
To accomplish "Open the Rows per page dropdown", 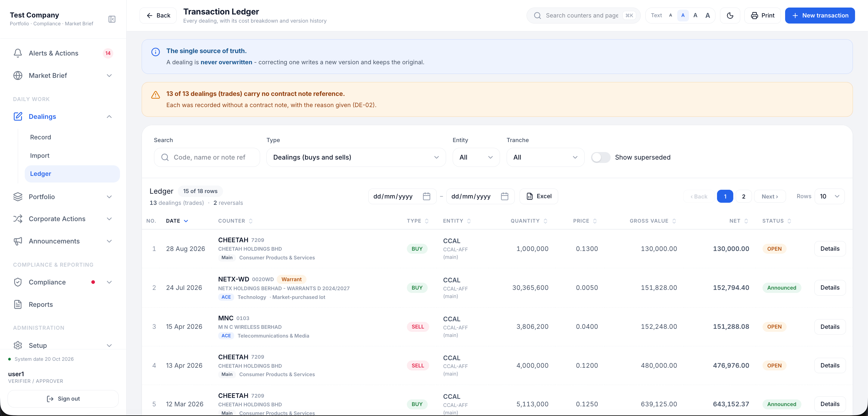I will tap(829, 196).
